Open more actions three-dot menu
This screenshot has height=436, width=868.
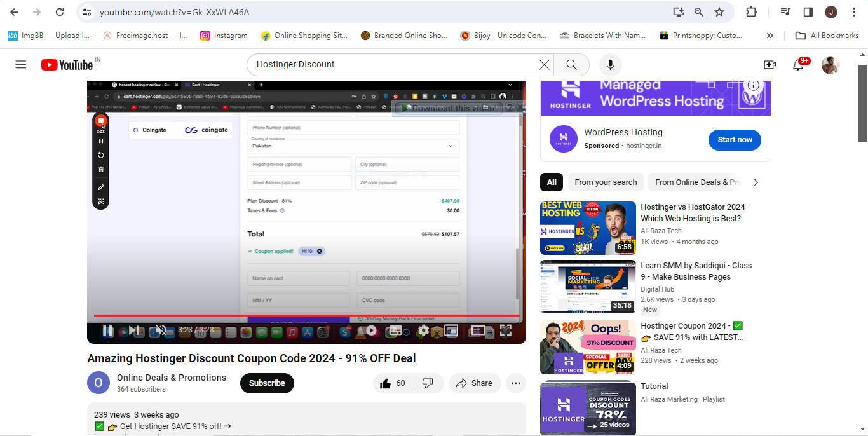point(516,383)
